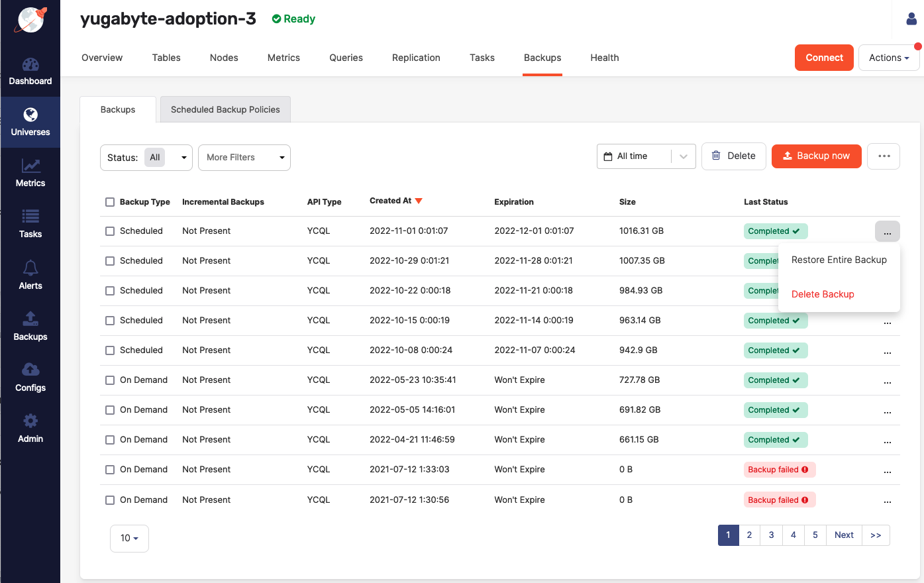Open Tasks from the left sidebar
This screenshot has height=583, width=924.
pyautogui.click(x=30, y=224)
